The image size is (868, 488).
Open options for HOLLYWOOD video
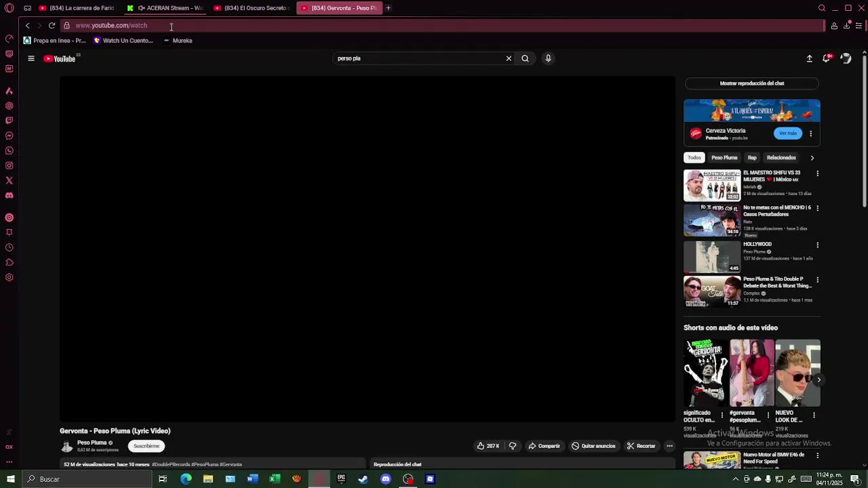click(817, 245)
